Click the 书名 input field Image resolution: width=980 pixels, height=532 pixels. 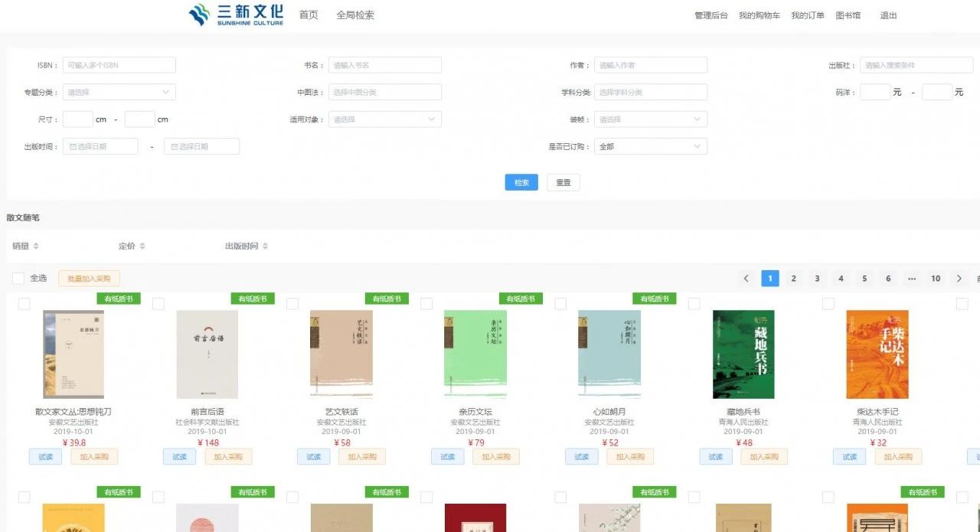tap(385, 65)
